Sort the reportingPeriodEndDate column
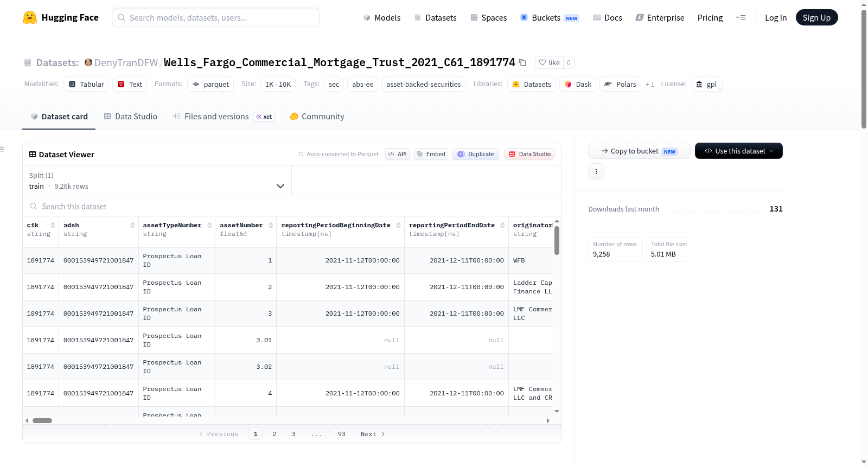The height and width of the screenshot is (467, 868). [502, 225]
